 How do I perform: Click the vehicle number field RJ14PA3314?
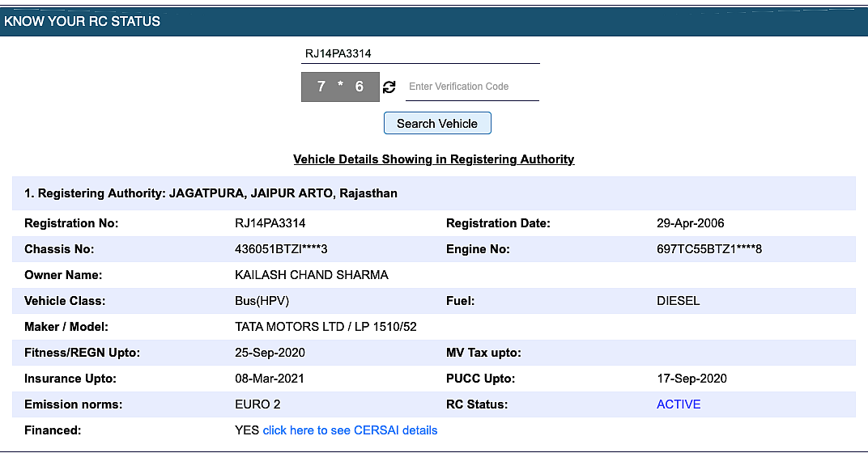tap(420, 53)
